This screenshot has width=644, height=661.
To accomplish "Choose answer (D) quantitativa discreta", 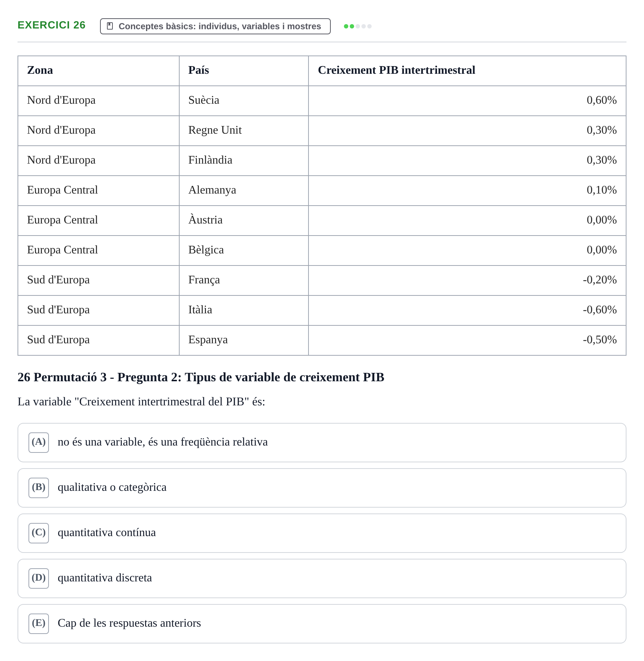I will click(x=322, y=578).
